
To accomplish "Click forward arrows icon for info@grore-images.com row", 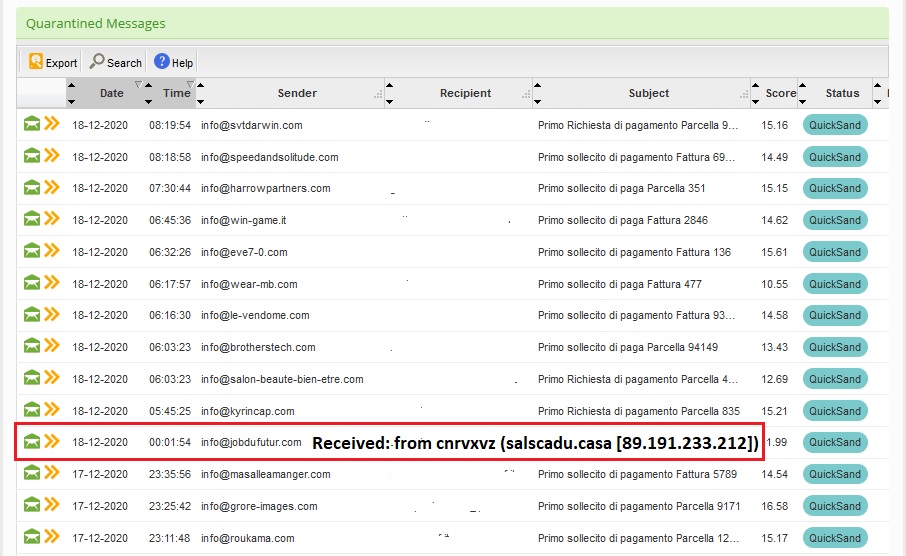I will click(52, 505).
